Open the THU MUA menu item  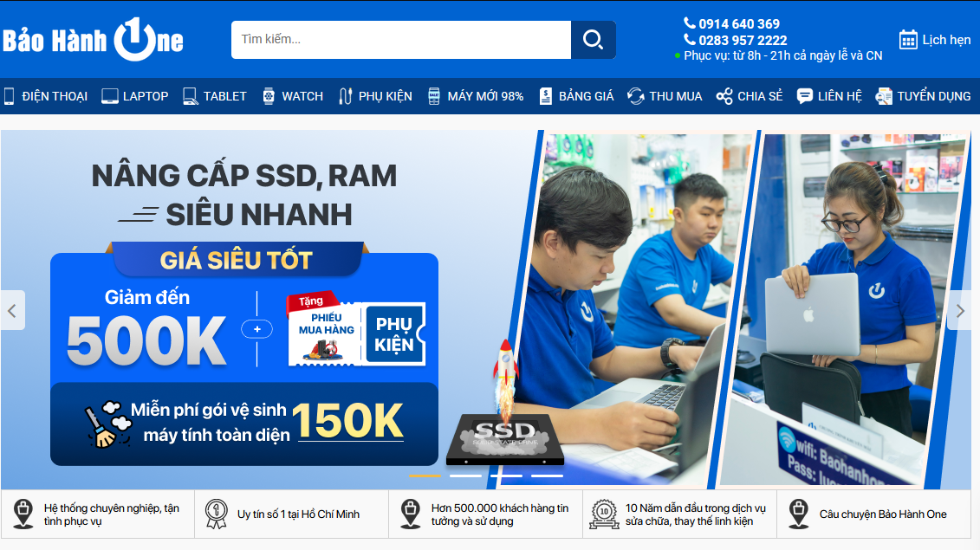tap(665, 95)
